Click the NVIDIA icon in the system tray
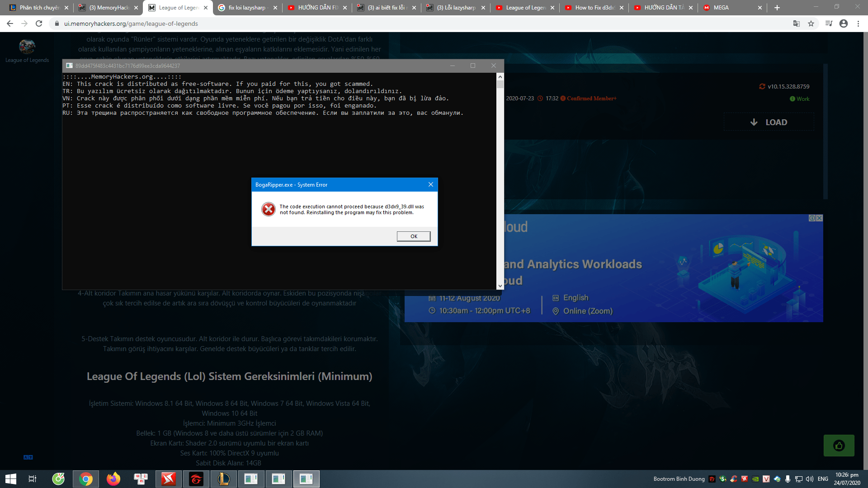 pyautogui.click(x=755, y=479)
